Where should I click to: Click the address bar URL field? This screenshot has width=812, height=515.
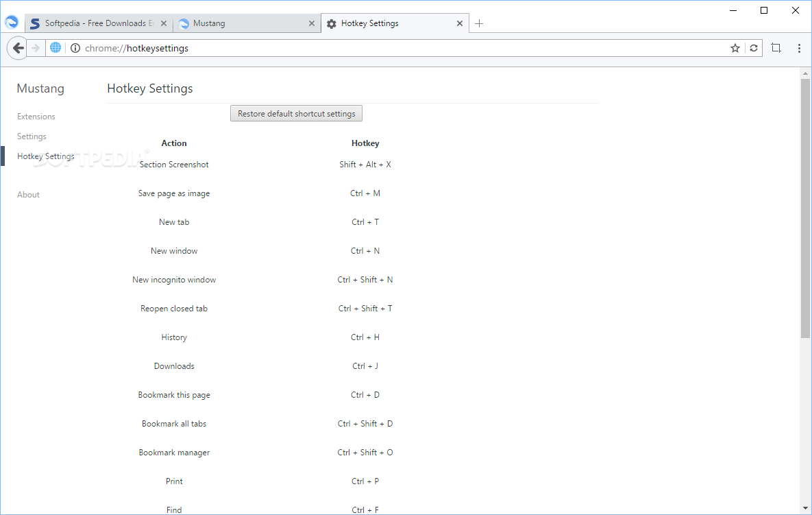404,48
